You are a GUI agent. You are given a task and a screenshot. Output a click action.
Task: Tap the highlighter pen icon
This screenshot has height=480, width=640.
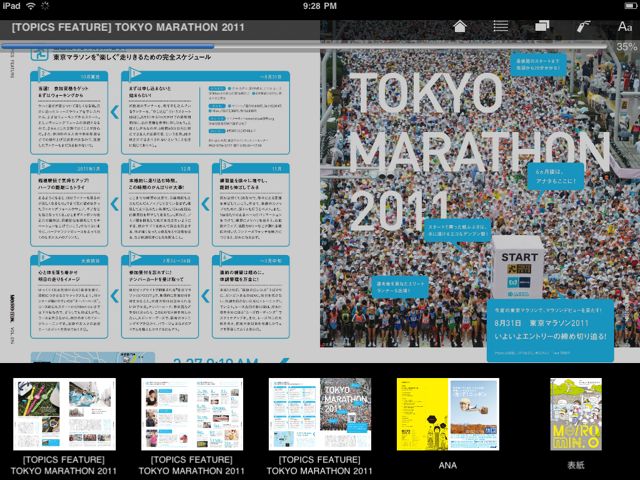[583, 27]
